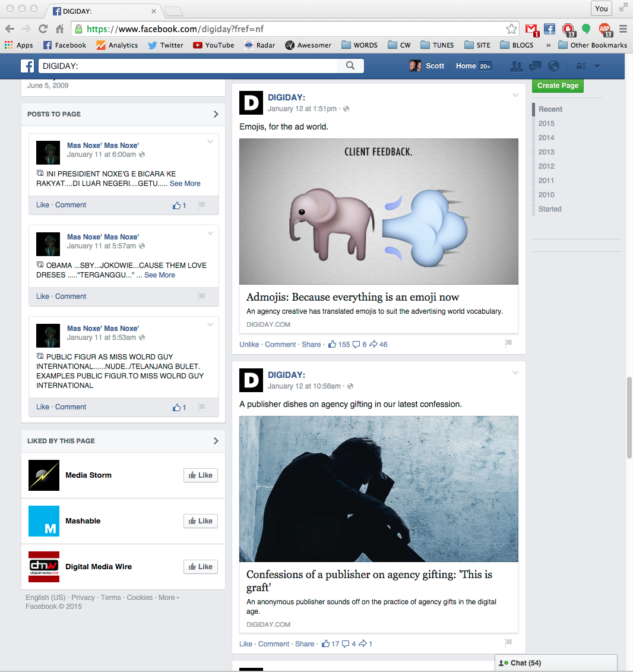Image resolution: width=633 pixels, height=672 pixels.
Task: Open the More footer menu
Action: pos(169,597)
